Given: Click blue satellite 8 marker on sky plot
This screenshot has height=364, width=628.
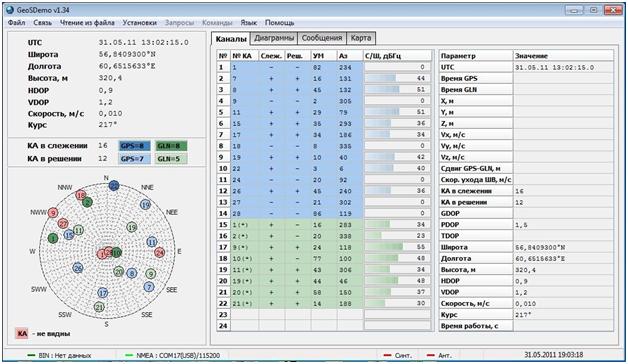Looking at the screenshot, I should pyautogui.click(x=131, y=274).
